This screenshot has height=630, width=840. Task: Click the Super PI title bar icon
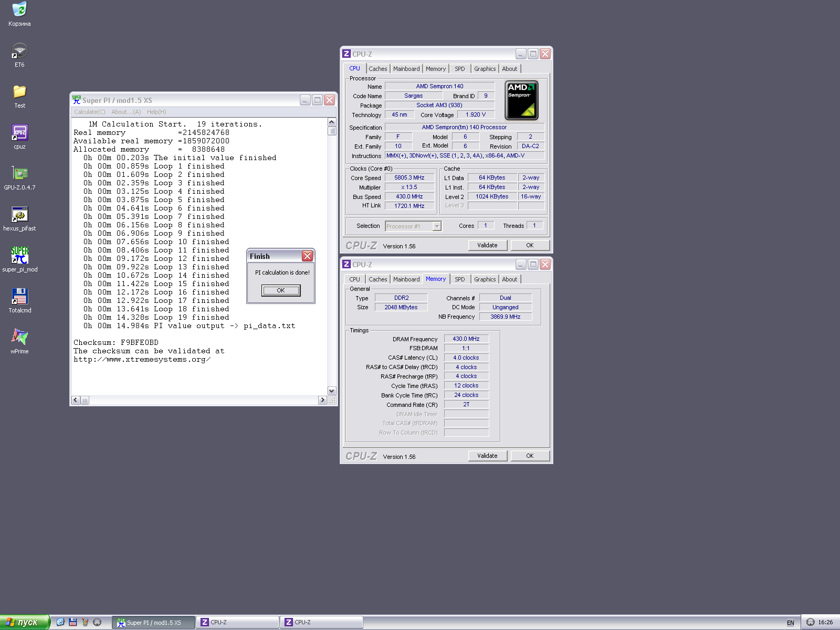(x=77, y=100)
